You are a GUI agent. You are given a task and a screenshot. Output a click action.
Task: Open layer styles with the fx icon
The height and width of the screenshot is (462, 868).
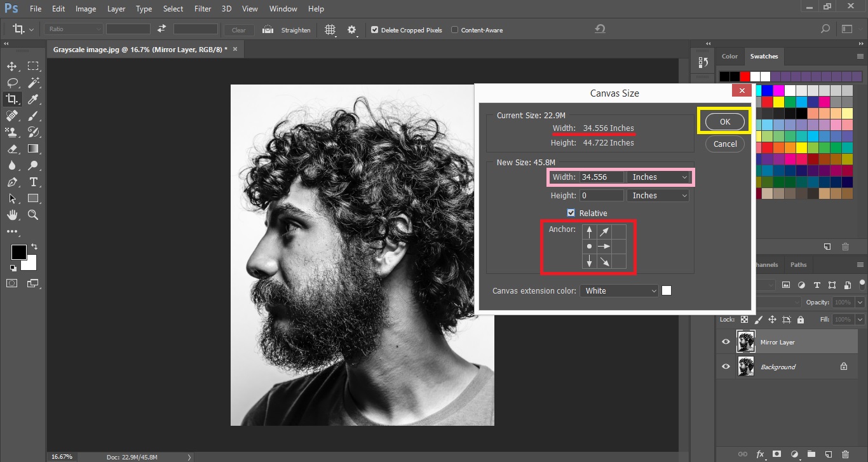[x=760, y=454]
